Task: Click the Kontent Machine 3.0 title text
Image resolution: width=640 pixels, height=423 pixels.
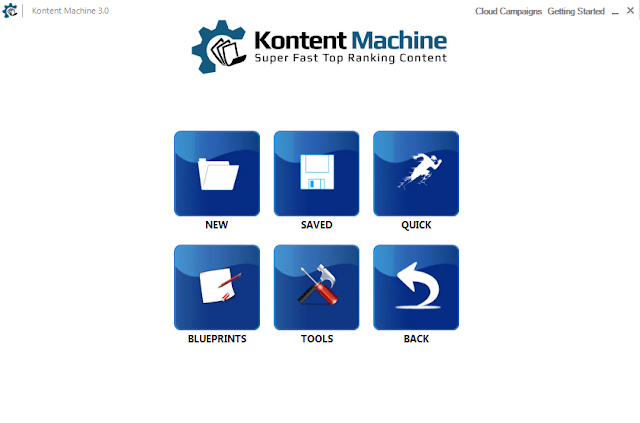Action: coord(70,11)
